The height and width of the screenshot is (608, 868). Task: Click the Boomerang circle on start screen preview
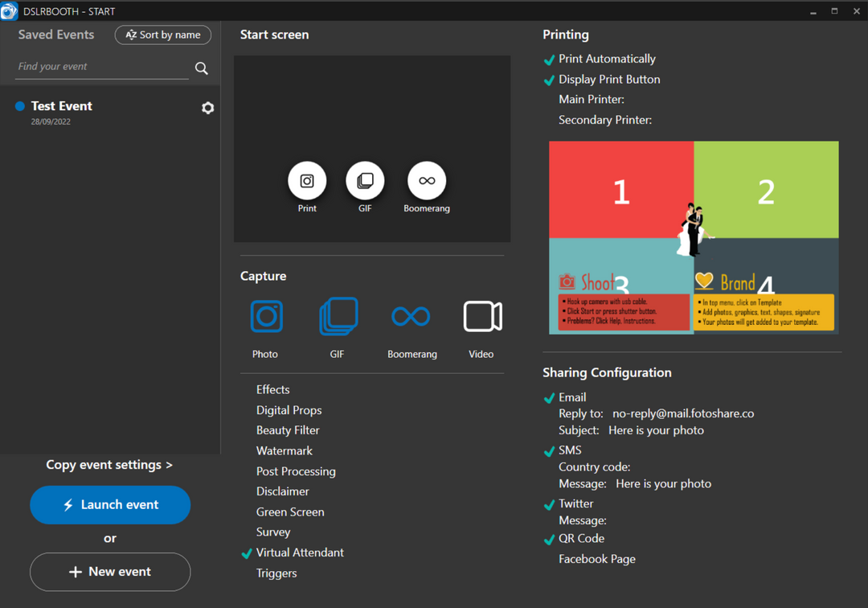coord(427,181)
